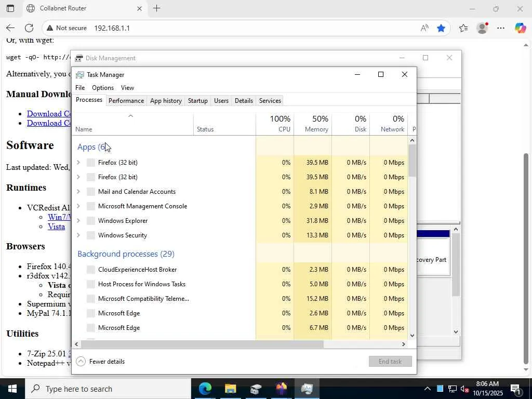Open a new browser tab with plus
The height and width of the screenshot is (399, 532).
click(x=157, y=8)
